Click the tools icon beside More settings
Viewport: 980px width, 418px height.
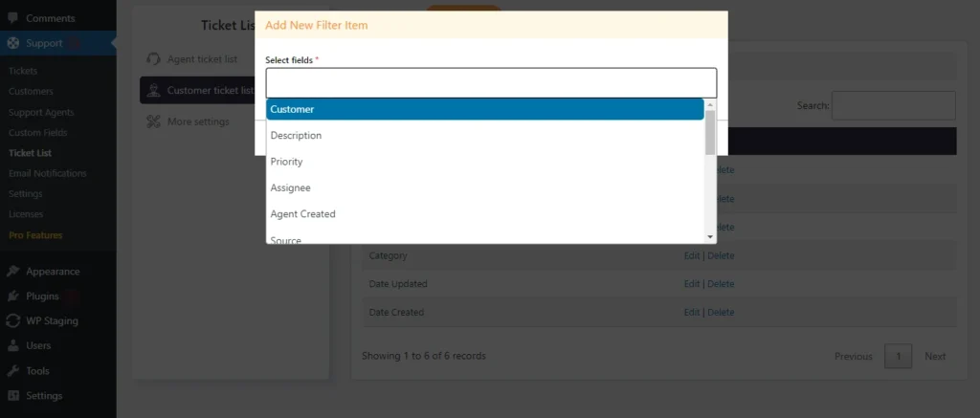point(153,121)
